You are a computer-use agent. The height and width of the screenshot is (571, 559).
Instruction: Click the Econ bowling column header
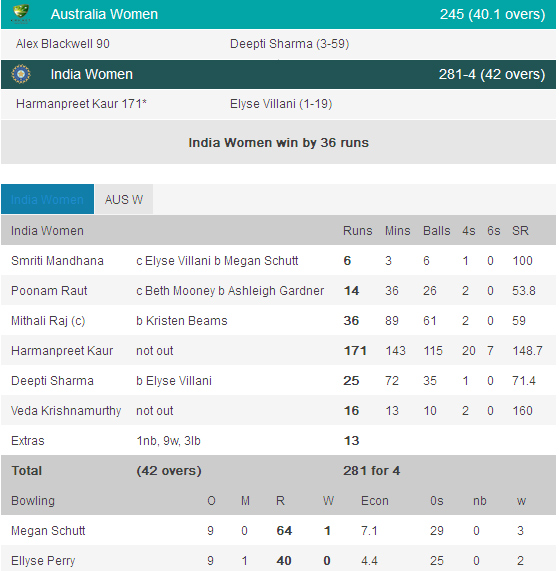click(x=375, y=501)
